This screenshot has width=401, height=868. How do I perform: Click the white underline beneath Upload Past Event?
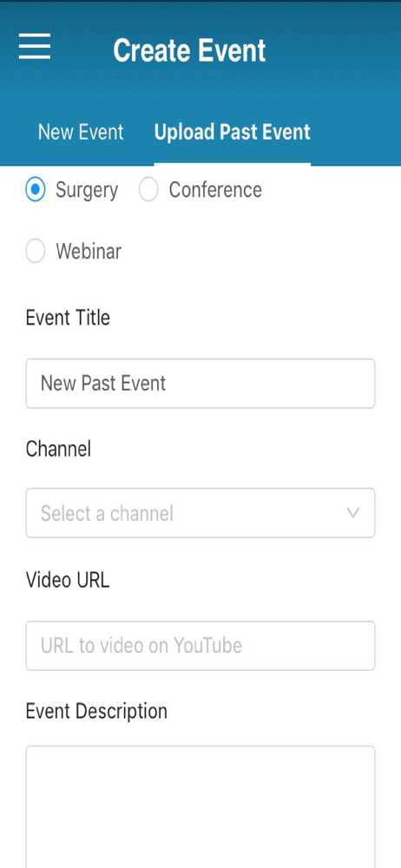click(232, 164)
